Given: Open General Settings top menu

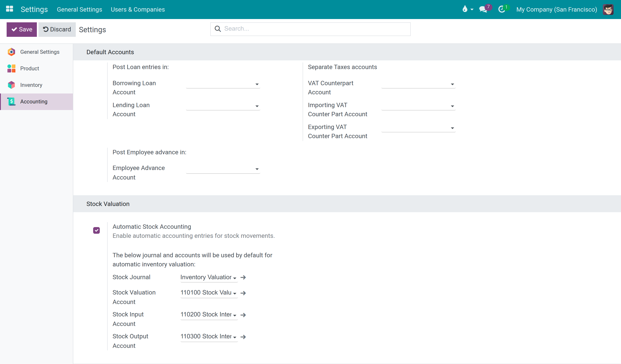Looking at the screenshot, I should click(x=79, y=9).
